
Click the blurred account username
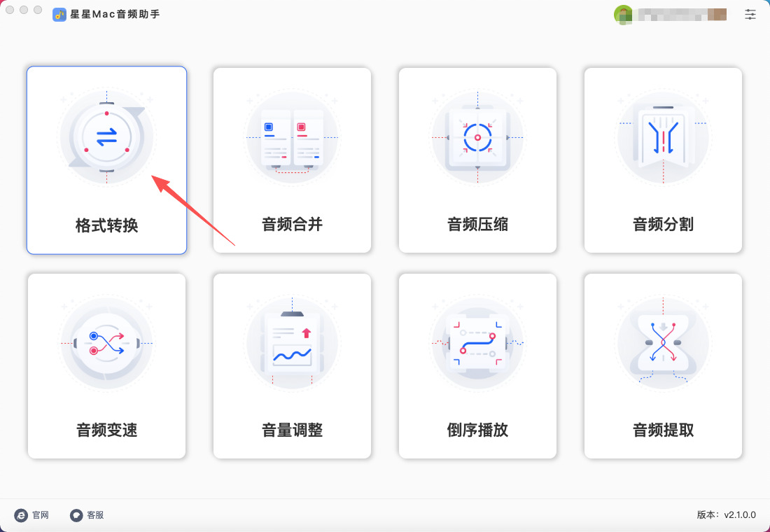pos(680,14)
